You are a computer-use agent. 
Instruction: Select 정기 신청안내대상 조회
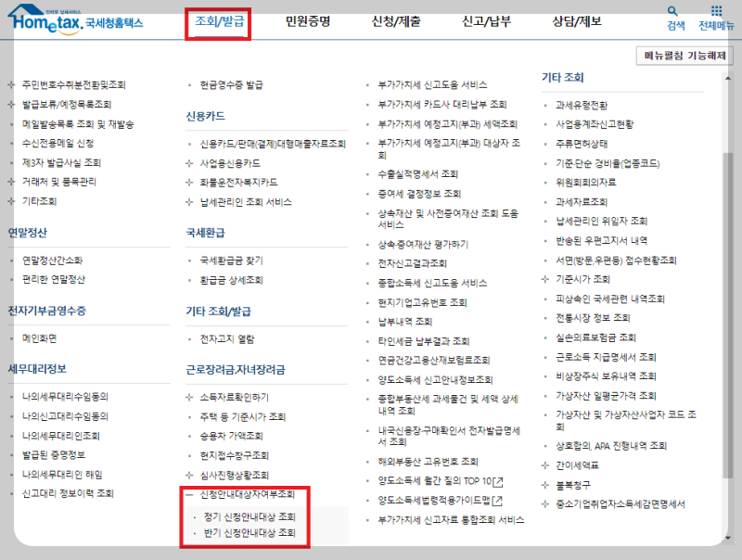(x=249, y=516)
